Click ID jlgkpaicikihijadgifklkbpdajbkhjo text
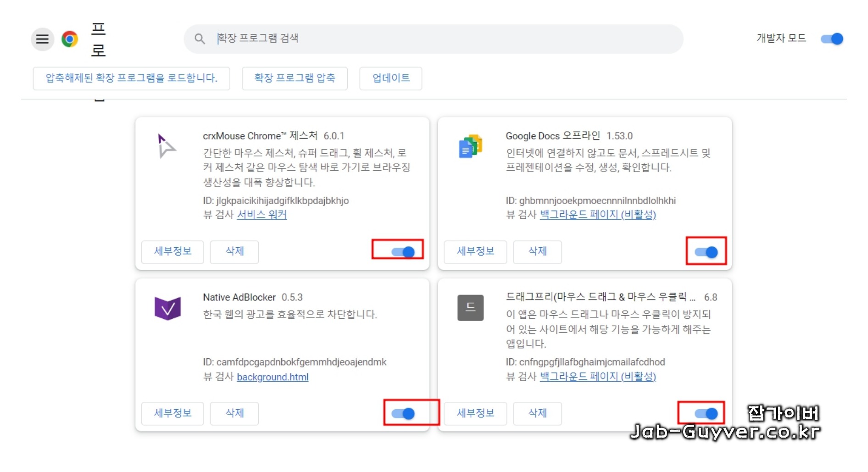 pos(276,201)
